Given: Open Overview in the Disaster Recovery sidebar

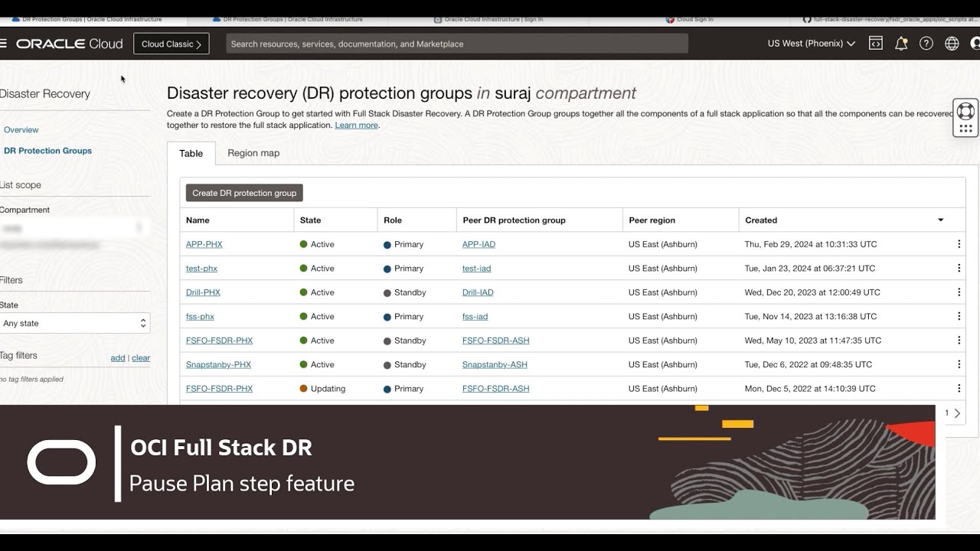Looking at the screenshot, I should [21, 130].
